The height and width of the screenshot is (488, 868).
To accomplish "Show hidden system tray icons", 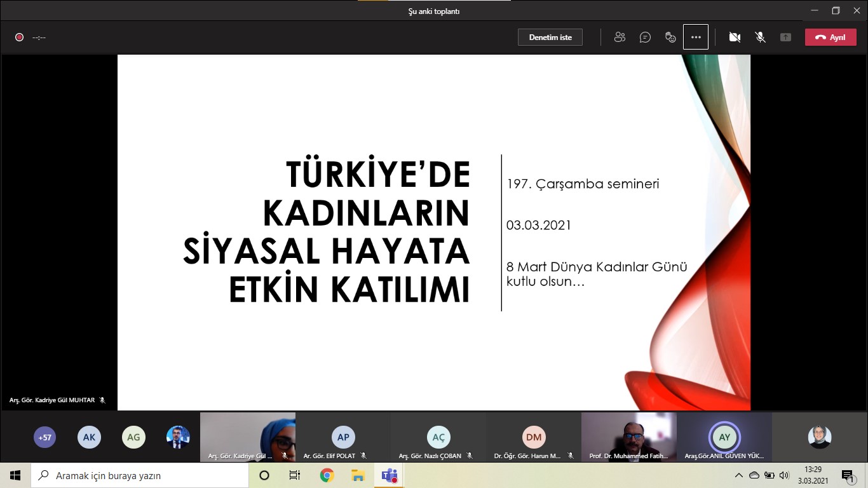I will point(738,475).
